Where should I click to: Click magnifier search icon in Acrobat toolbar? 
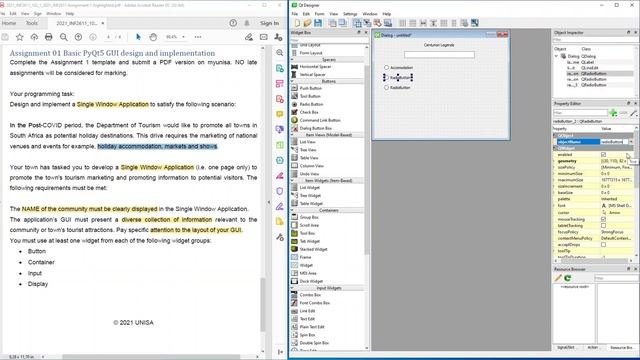[x=64, y=37]
